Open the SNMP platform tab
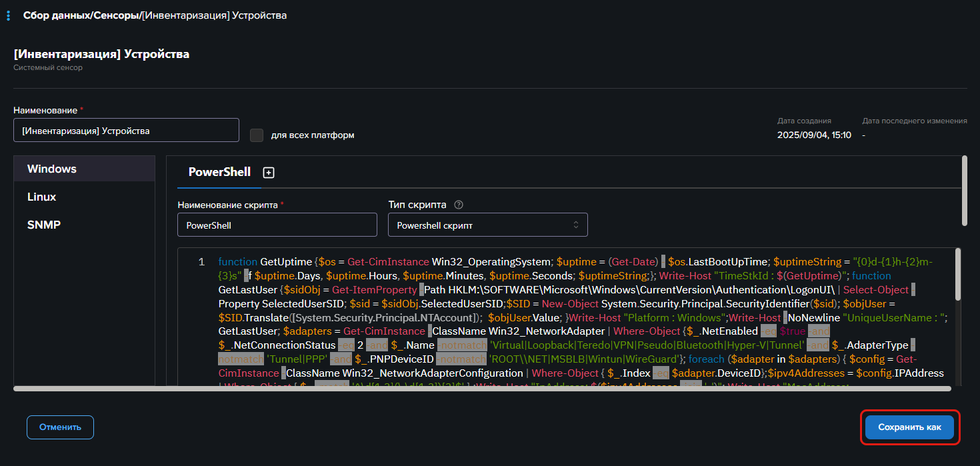Viewport: 980px width, 466px height. 43,225
